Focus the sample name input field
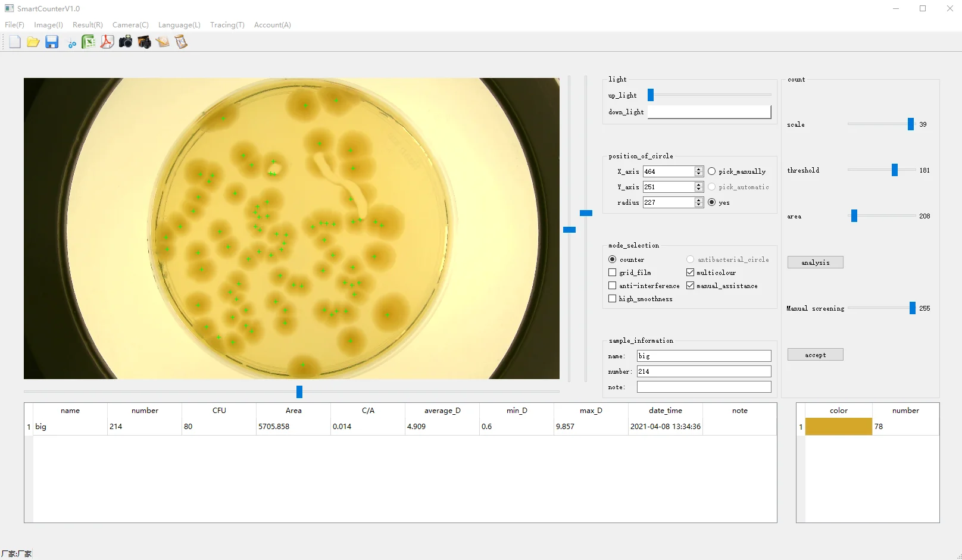 coord(704,356)
